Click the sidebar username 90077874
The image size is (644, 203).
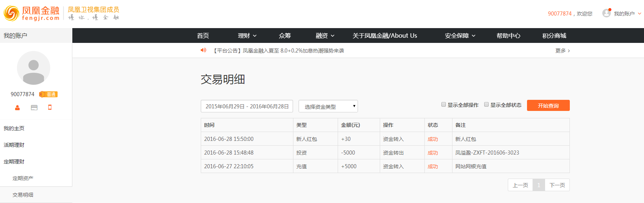[23, 94]
